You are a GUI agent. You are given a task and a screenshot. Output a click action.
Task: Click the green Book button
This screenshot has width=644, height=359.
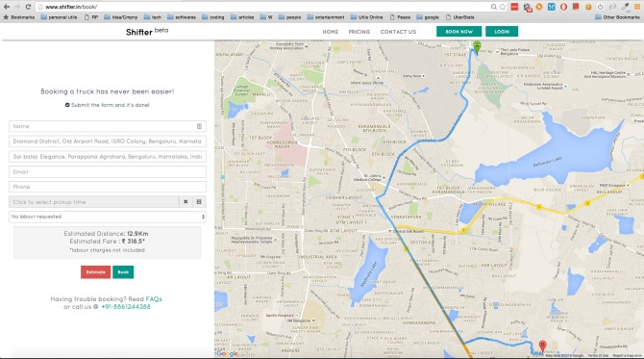123,271
